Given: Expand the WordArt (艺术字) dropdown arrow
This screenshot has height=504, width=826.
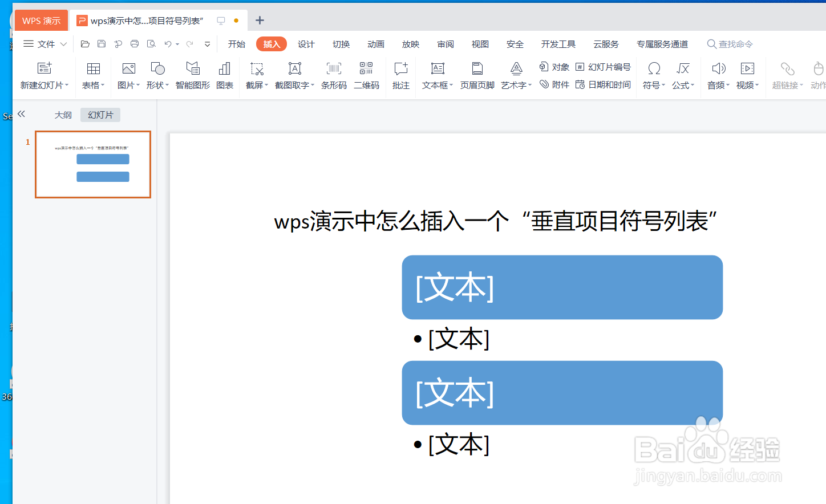Looking at the screenshot, I should (x=530, y=85).
